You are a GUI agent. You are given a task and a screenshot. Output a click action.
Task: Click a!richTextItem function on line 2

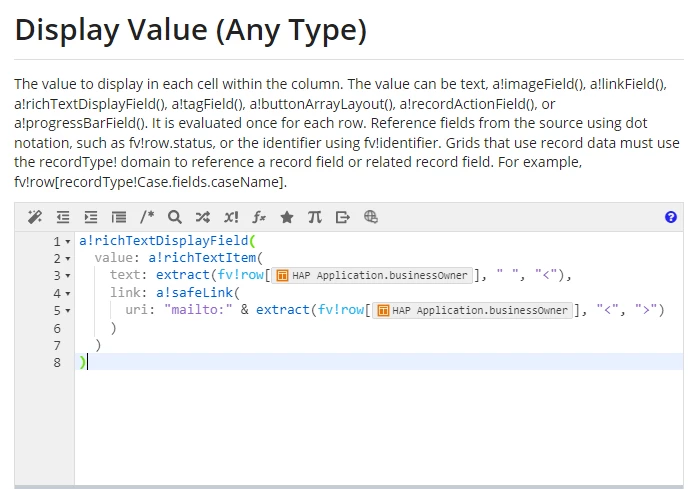coord(202,258)
